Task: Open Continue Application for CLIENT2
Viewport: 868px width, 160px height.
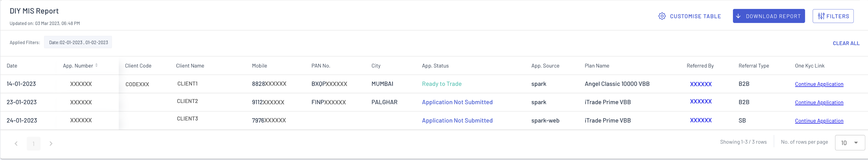Action: pyautogui.click(x=819, y=102)
